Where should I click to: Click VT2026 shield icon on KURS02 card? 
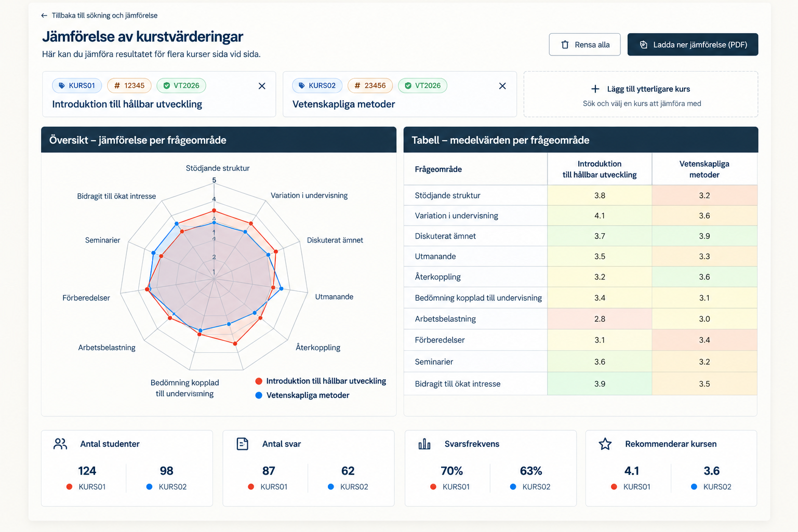(x=408, y=86)
